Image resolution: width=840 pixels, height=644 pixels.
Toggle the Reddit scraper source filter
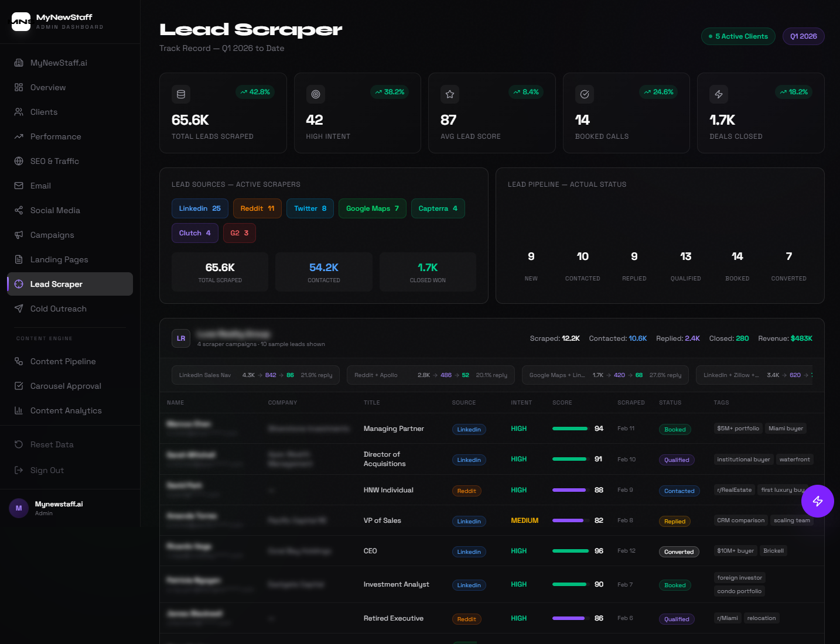257,208
